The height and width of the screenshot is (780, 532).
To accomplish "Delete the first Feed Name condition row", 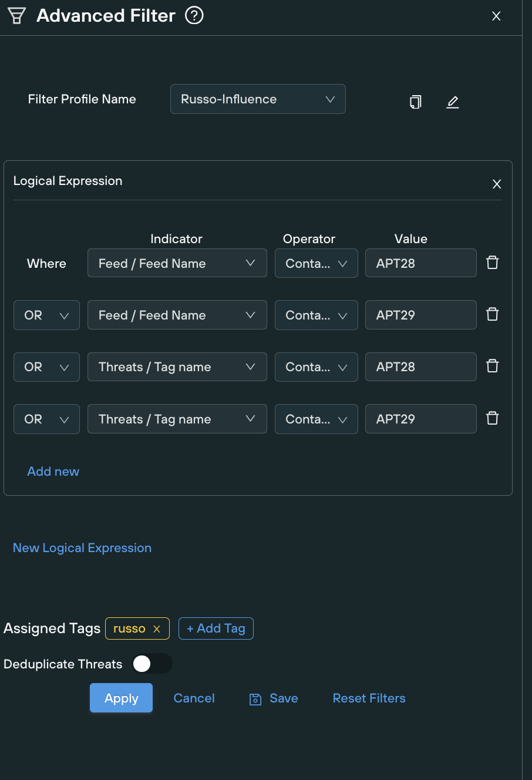I will [x=492, y=263].
